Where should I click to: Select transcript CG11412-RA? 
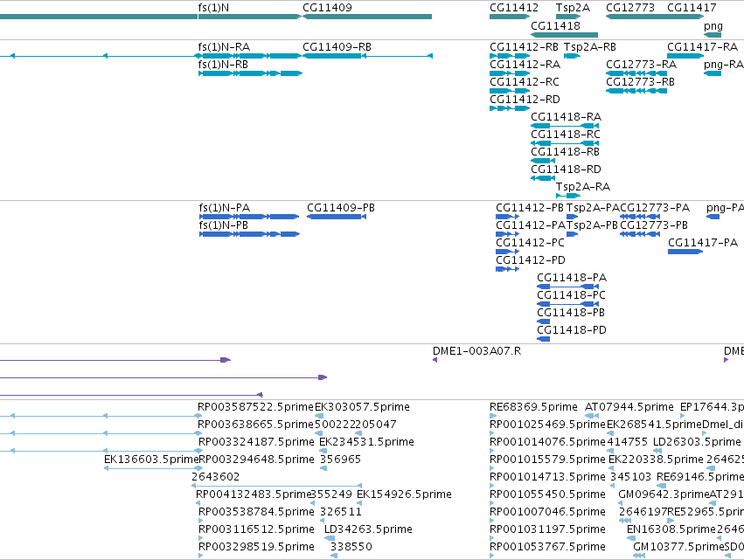pos(510,73)
